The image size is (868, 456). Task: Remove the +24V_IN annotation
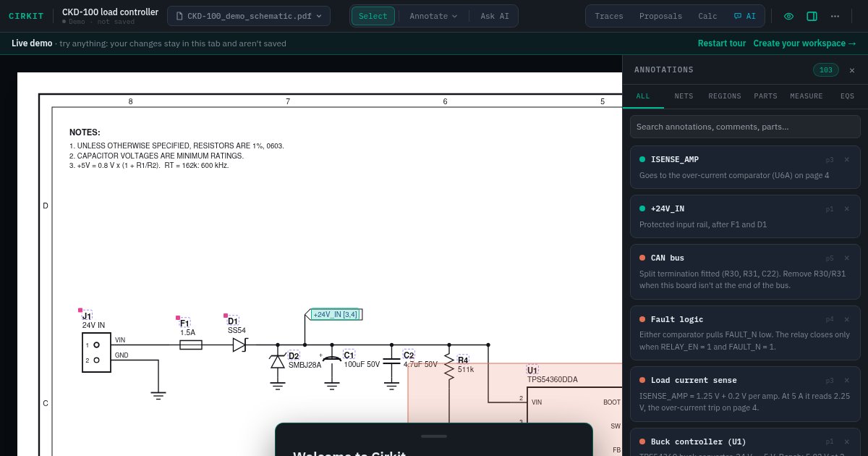(x=847, y=208)
